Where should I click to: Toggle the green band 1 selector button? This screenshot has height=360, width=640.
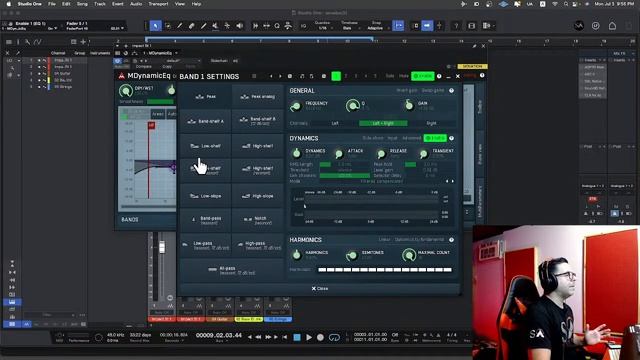336,76
